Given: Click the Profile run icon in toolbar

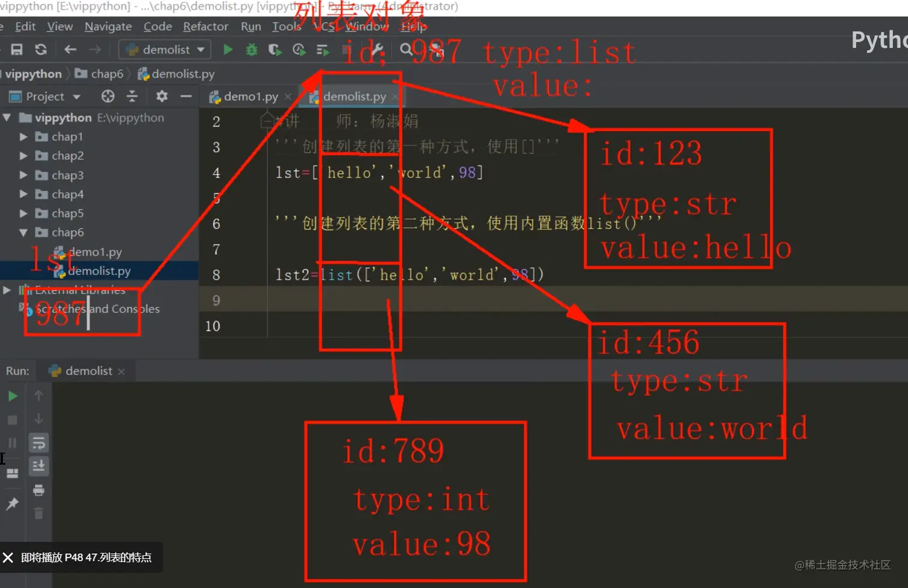Looking at the screenshot, I should click(x=298, y=50).
